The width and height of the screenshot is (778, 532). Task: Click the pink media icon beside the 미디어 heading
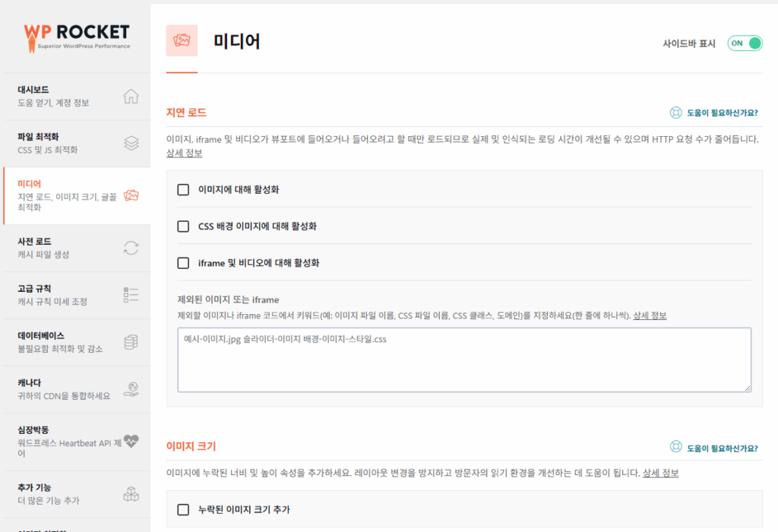coord(182,41)
